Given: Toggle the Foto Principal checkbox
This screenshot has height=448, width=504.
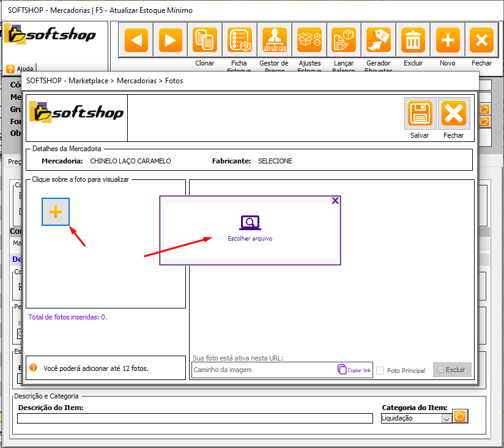Looking at the screenshot, I should click(380, 370).
